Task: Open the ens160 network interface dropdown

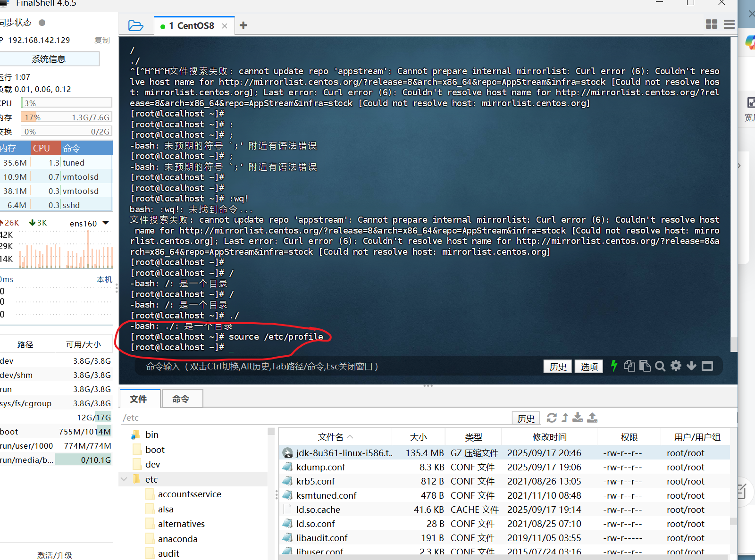Action: click(x=106, y=223)
